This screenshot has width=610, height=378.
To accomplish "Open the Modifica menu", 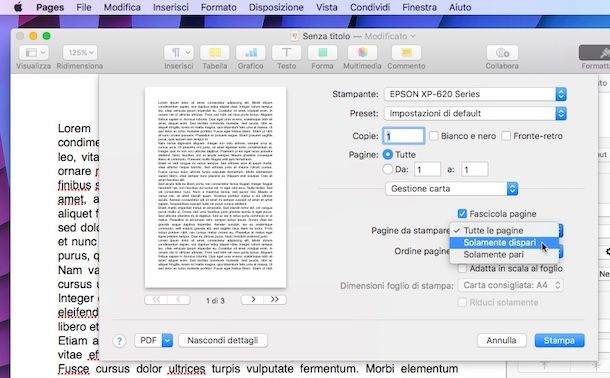I will (122, 7).
